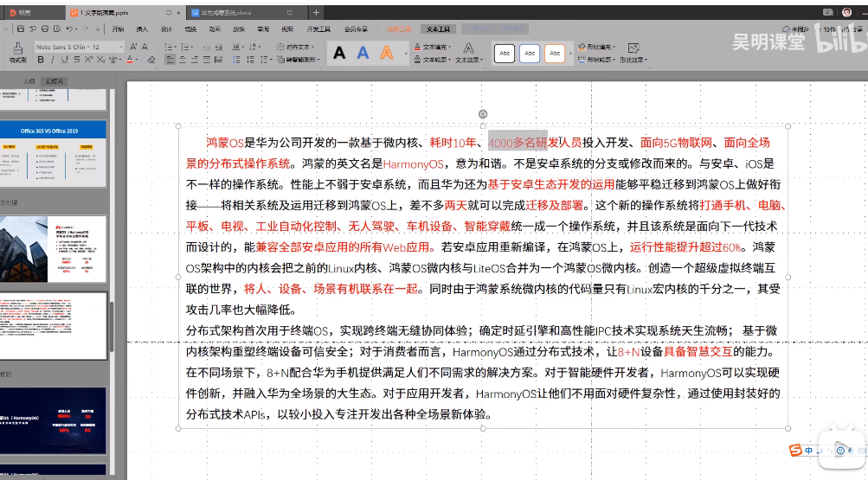Screen dimensions: 868x480
Task: Click the 文本轮廓 text outline button
Action: (433, 60)
